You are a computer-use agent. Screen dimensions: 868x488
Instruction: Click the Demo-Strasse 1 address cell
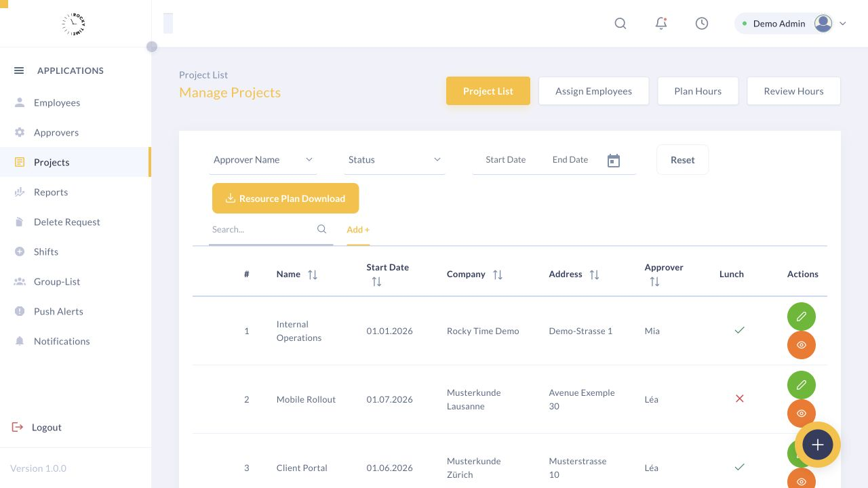(x=580, y=331)
